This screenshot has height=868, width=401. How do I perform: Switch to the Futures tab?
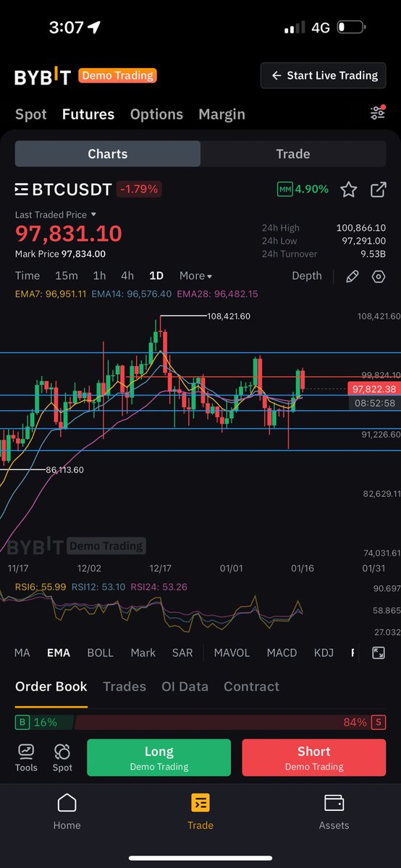[88, 114]
